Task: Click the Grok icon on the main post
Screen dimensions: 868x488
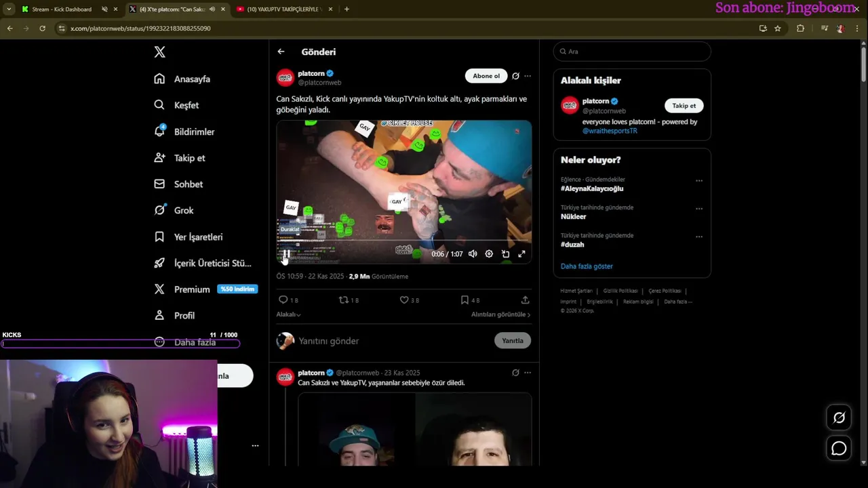Action: click(x=515, y=76)
